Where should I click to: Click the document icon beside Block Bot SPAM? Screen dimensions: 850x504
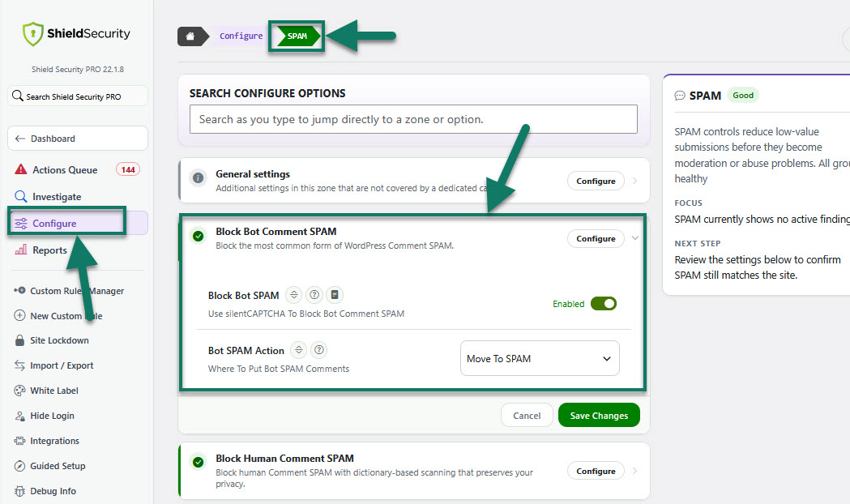tap(335, 295)
